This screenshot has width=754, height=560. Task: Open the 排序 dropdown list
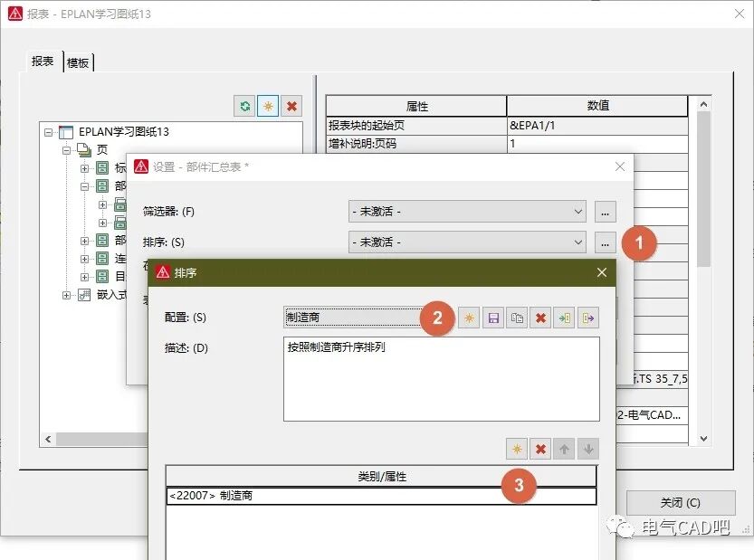point(579,242)
